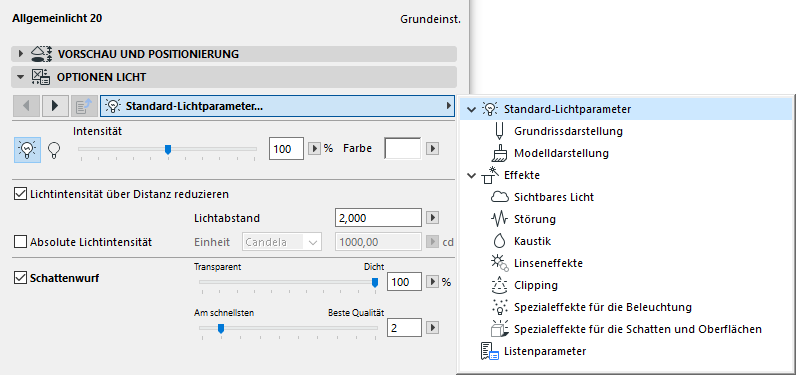Collapse the Effekte tree group chevron

click(x=472, y=175)
